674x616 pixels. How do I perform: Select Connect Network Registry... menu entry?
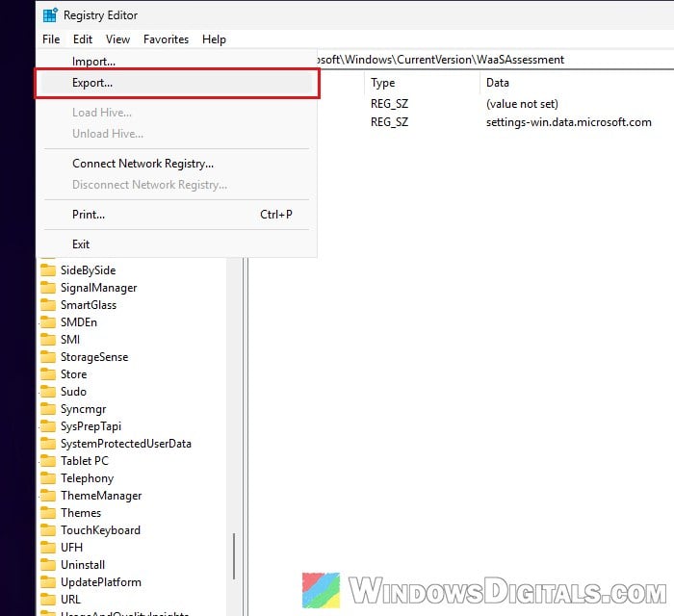pos(176,164)
